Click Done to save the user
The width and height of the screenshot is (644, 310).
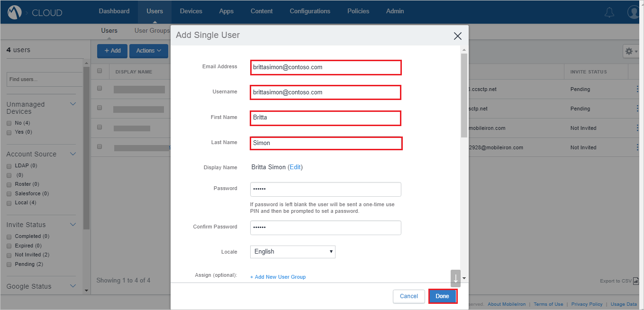coord(443,296)
